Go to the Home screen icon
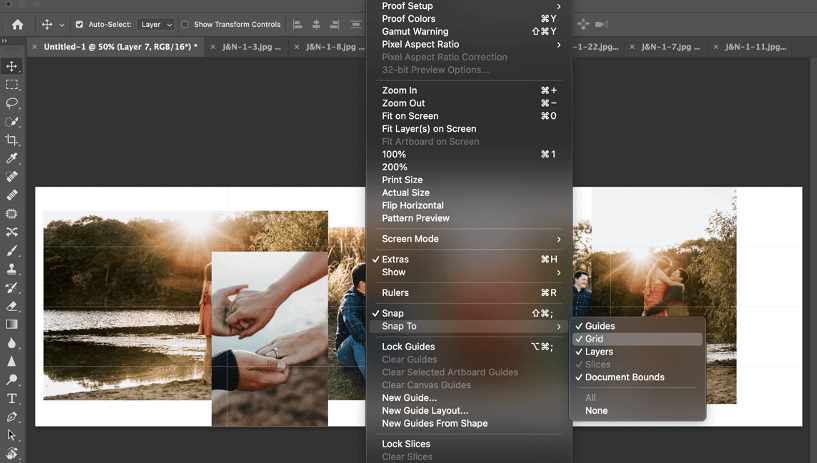 [18, 24]
